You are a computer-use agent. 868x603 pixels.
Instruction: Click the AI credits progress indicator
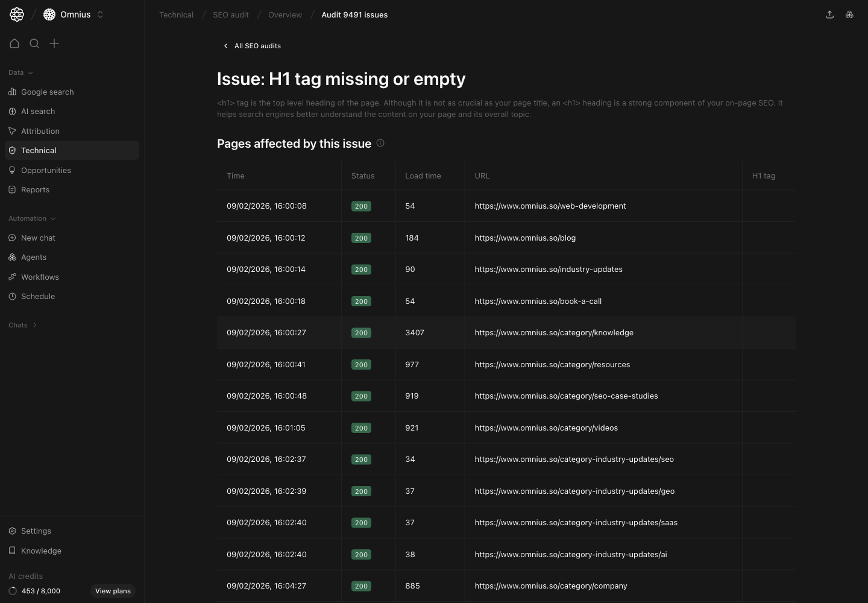13,591
